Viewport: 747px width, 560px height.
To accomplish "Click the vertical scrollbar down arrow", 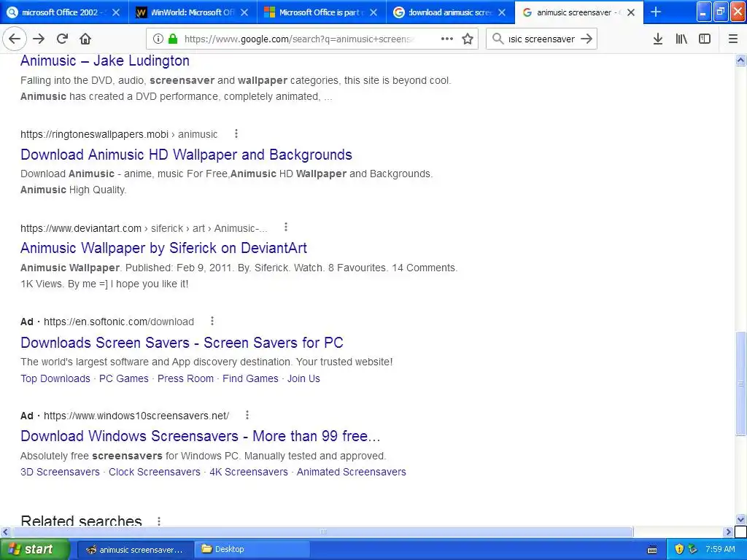I will [x=740, y=519].
